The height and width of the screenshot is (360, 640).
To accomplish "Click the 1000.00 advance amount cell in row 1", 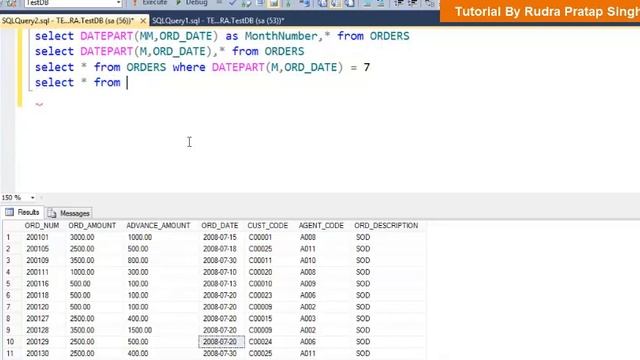I will (140, 237).
